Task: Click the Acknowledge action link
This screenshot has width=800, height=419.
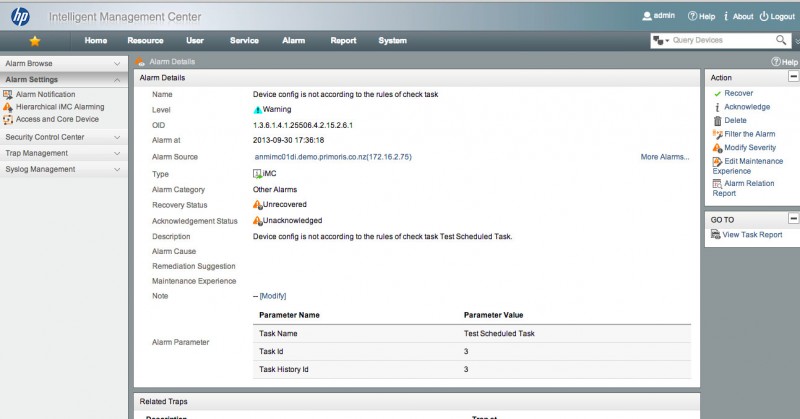Action: [x=747, y=107]
